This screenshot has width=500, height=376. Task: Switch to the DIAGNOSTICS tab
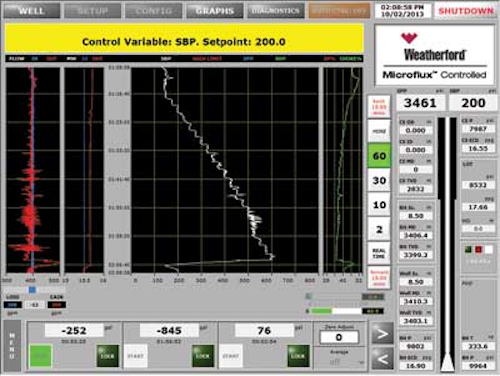pyautogui.click(x=276, y=11)
